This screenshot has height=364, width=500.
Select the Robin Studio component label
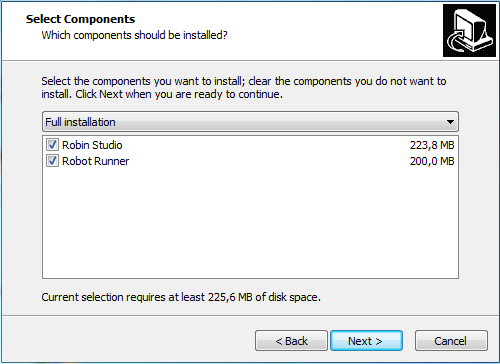pos(92,145)
